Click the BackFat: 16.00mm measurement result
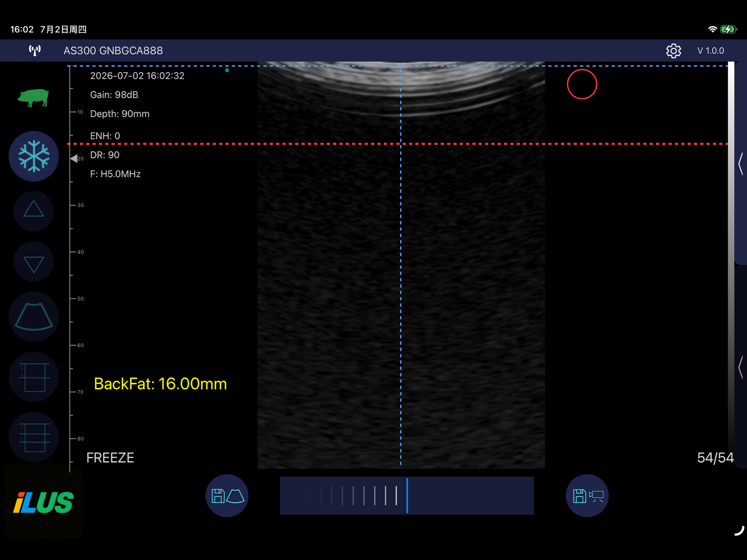The height and width of the screenshot is (560, 747). tap(161, 384)
